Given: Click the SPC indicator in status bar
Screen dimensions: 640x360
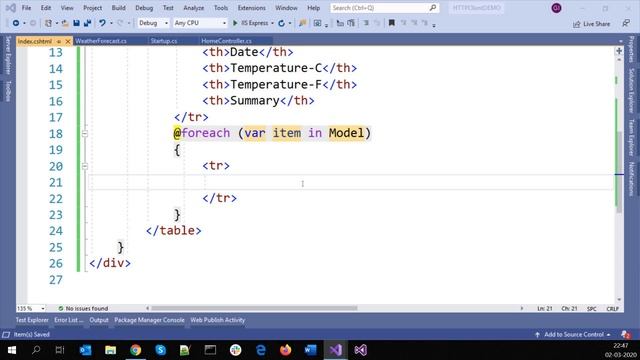Looking at the screenshot, I should coord(591,309).
